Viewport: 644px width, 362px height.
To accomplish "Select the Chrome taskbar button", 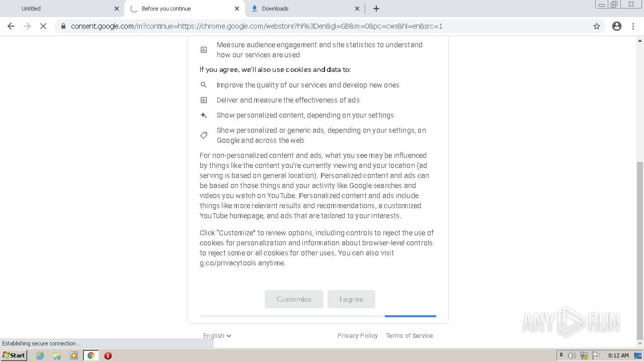I will point(91,355).
